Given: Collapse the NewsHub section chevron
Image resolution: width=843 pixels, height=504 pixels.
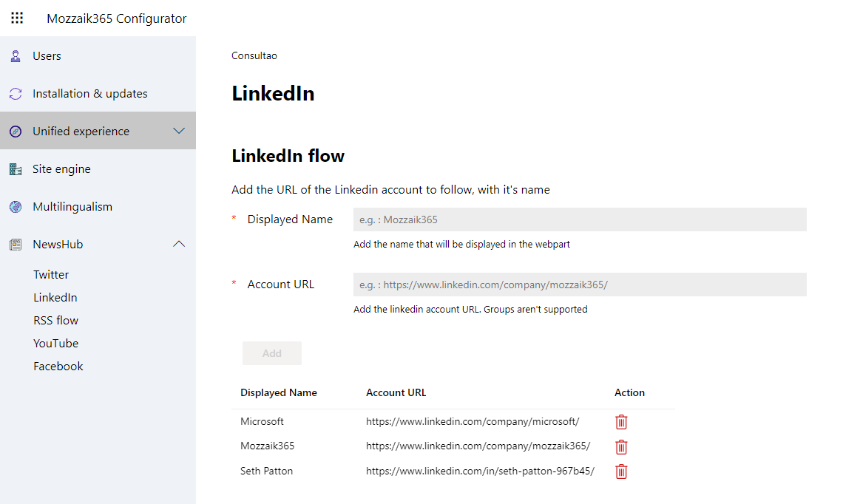Looking at the screenshot, I should click(x=179, y=244).
